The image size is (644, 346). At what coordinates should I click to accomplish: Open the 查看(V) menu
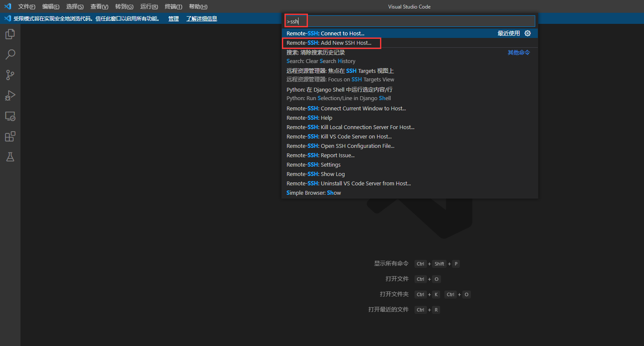click(x=99, y=7)
